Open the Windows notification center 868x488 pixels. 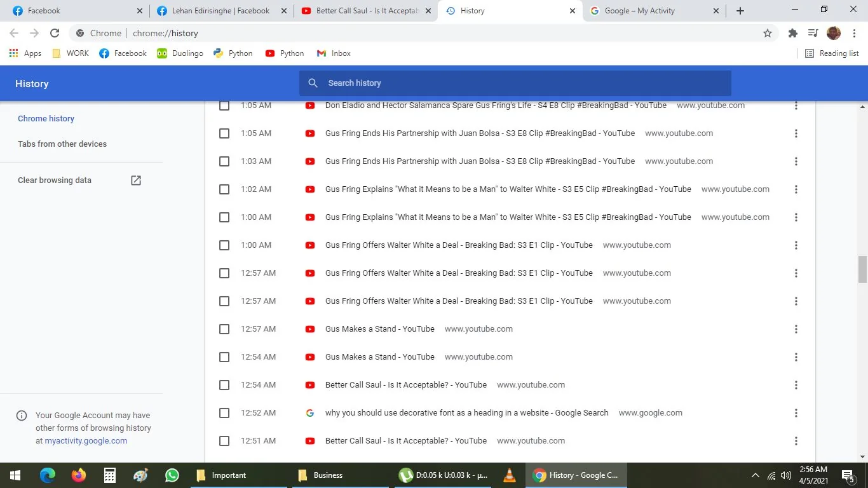coord(848,475)
